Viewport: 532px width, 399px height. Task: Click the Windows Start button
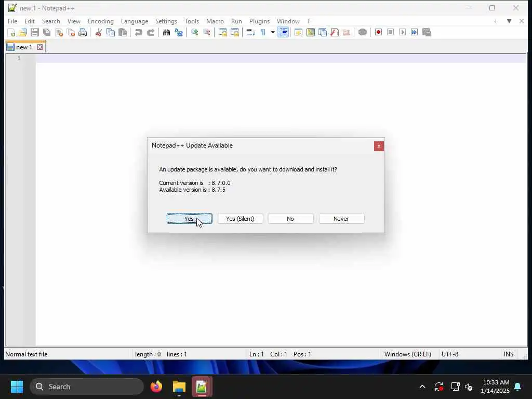coord(17,387)
